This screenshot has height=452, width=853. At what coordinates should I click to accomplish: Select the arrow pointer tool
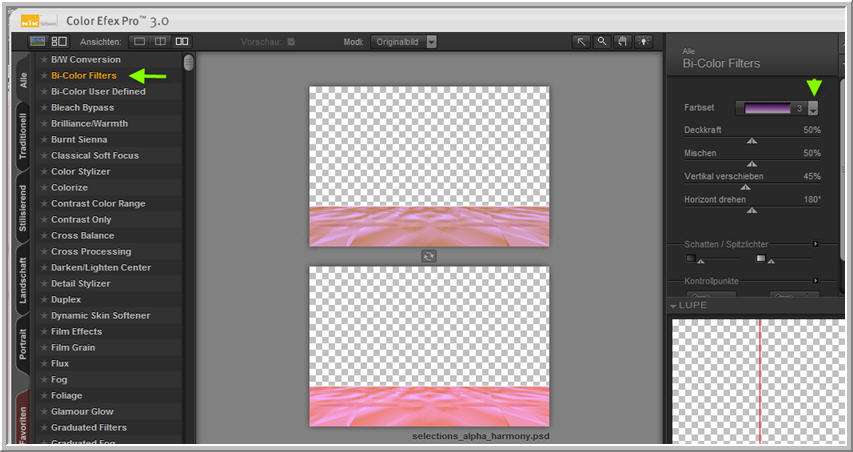tap(582, 41)
